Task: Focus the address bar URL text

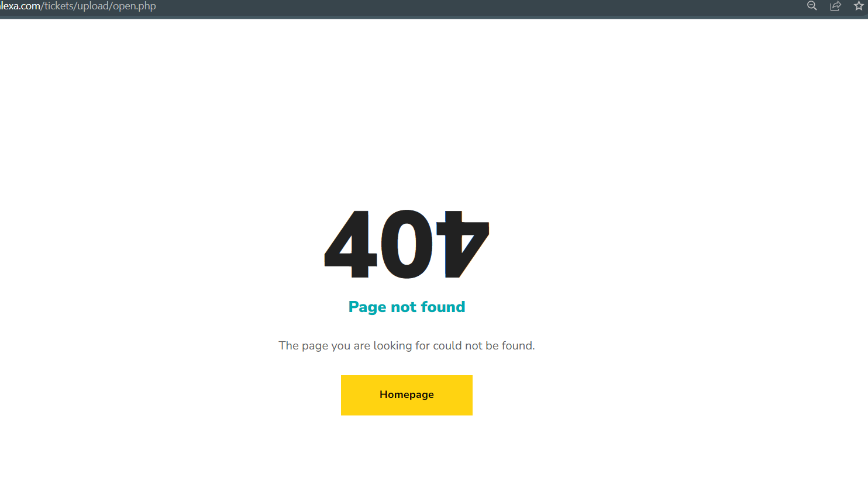Action: click(78, 6)
